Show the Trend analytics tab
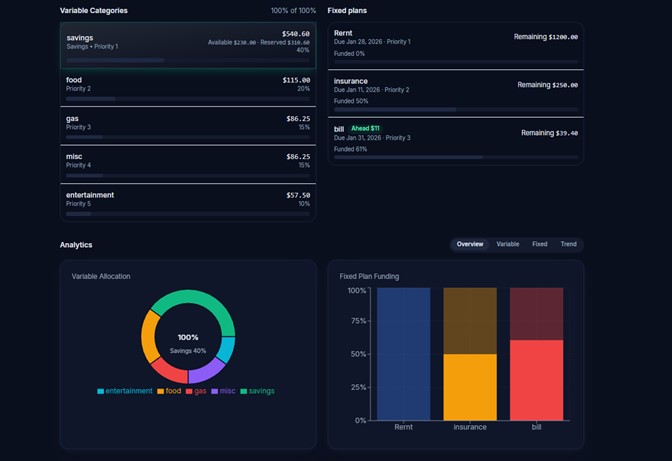Screen dimensions: 672x461 tap(568, 244)
